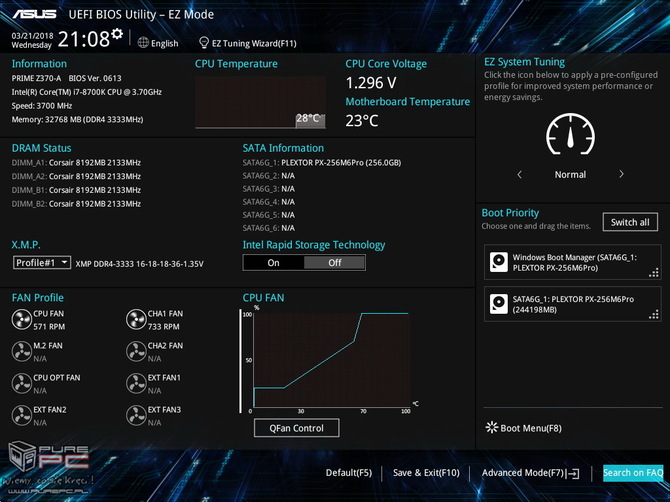The width and height of the screenshot is (670, 502).
Task: Click PRIME Z370-A BIOS Ver. 0613 line
Action: 66,78
